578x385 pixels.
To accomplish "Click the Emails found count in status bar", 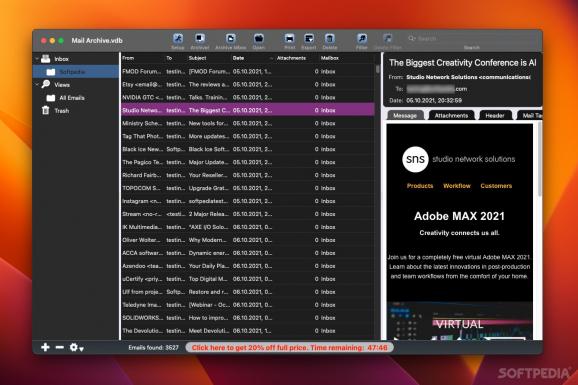I will 153,348.
